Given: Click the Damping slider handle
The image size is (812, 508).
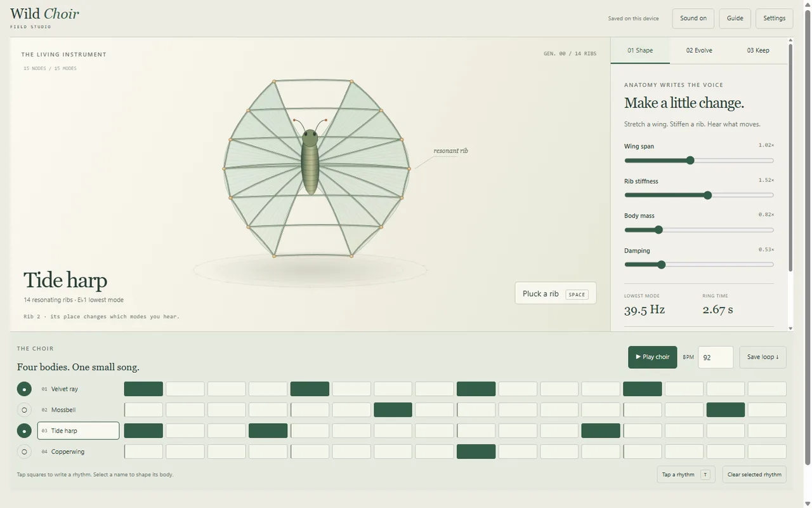Looking at the screenshot, I should point(662,265).
